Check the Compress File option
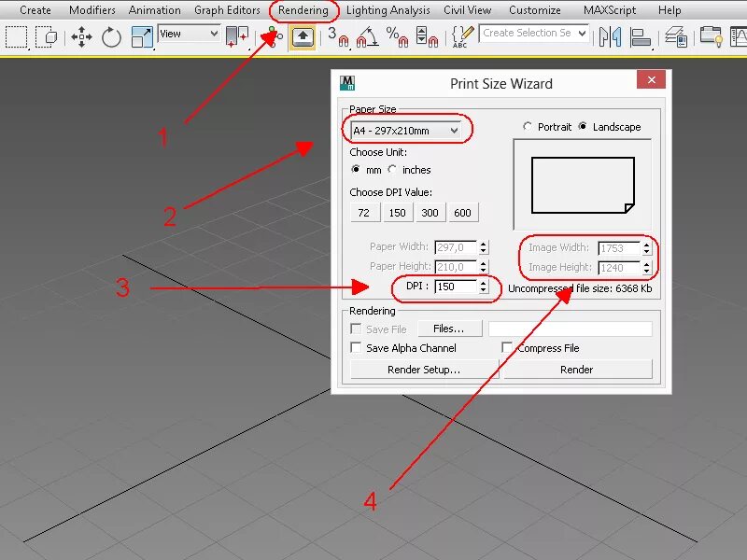This screenshot has height=560, width=747. (x=507, y=347)
